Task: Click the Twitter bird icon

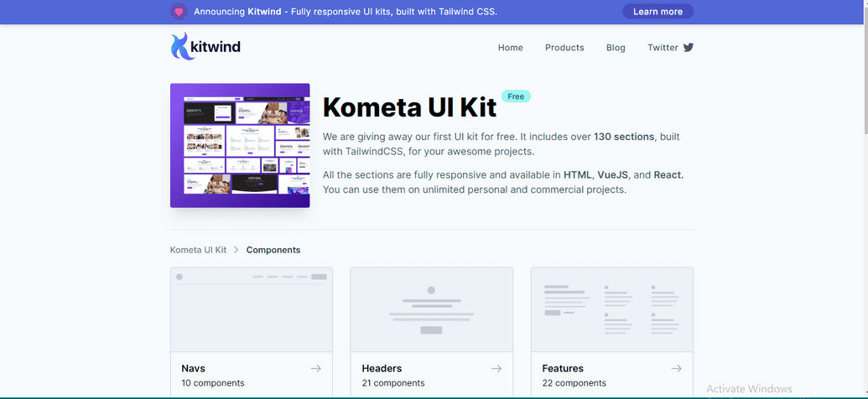Action: [688, 48]
